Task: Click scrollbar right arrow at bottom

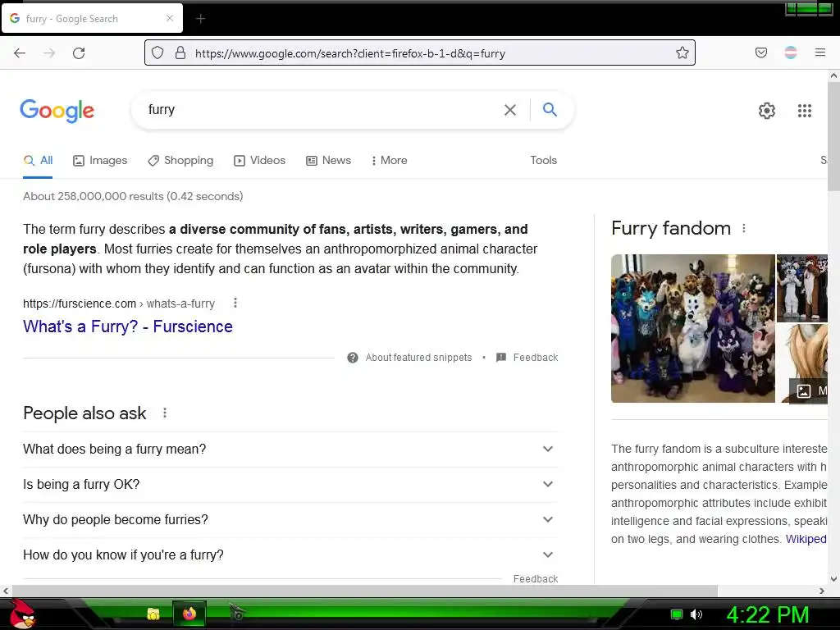Action: (822, 591)
